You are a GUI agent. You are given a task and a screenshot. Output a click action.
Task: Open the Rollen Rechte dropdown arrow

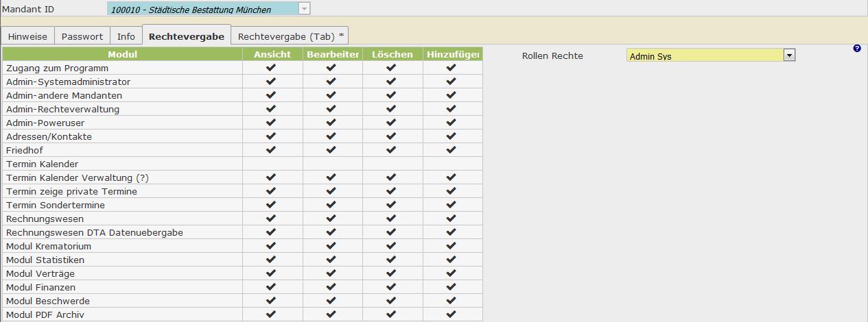(789, 55)
